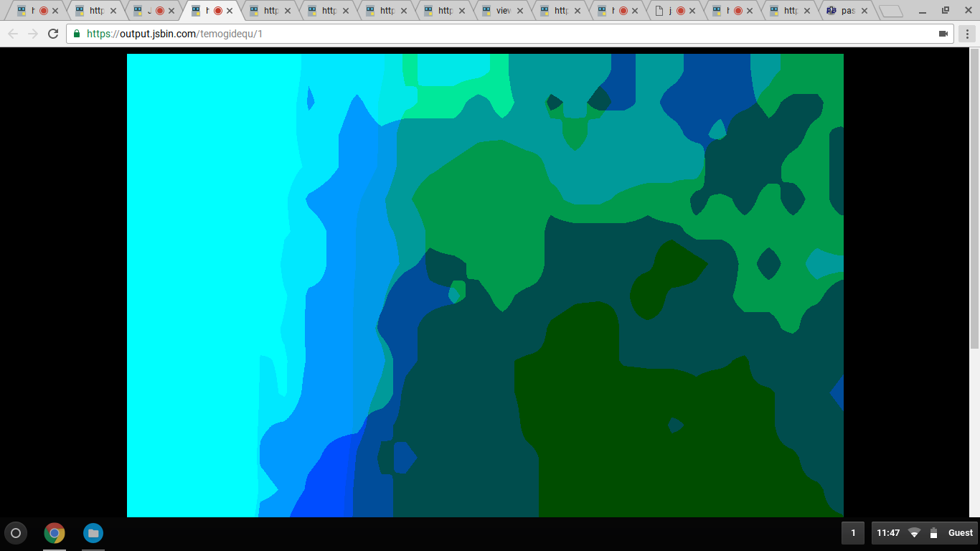
Task: Go forward to the next page
Action: pyautogui.click(x=33, y=34)
